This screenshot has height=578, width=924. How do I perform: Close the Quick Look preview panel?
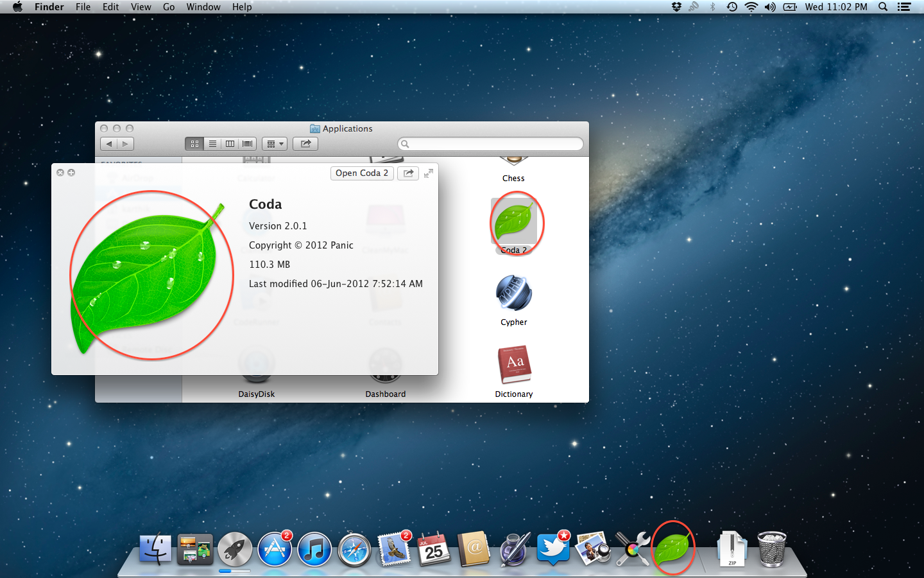point(60,173)
